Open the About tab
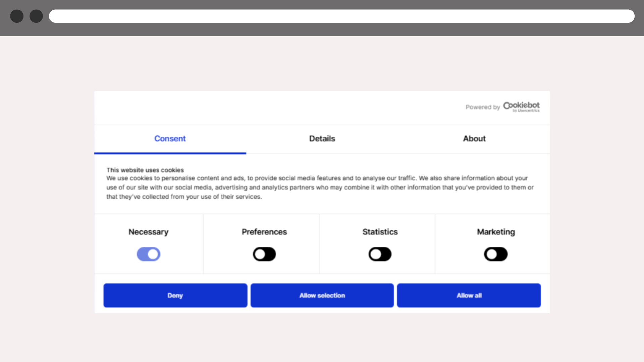Viewport: 644px width, 362px height. pos(474,139)
